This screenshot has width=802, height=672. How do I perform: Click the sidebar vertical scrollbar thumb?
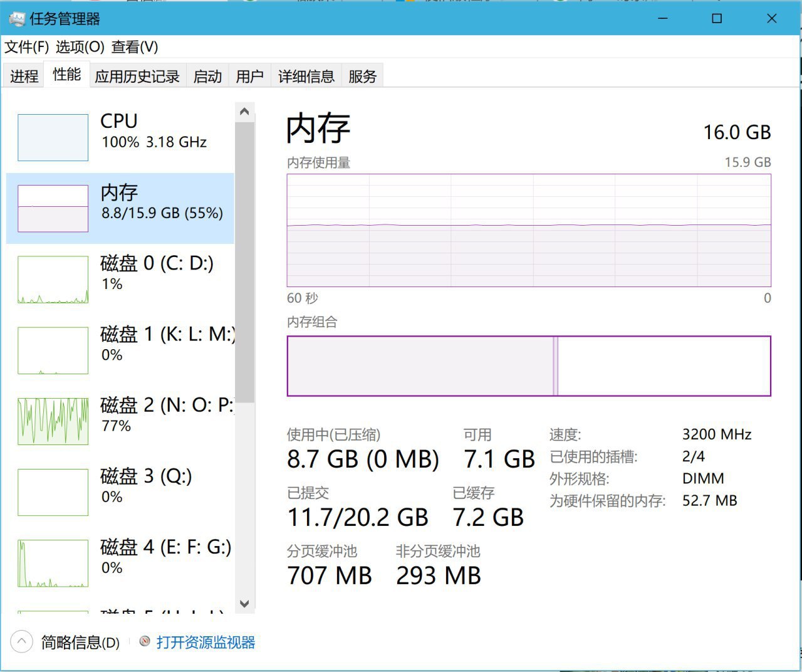click(x=244, y=263)
